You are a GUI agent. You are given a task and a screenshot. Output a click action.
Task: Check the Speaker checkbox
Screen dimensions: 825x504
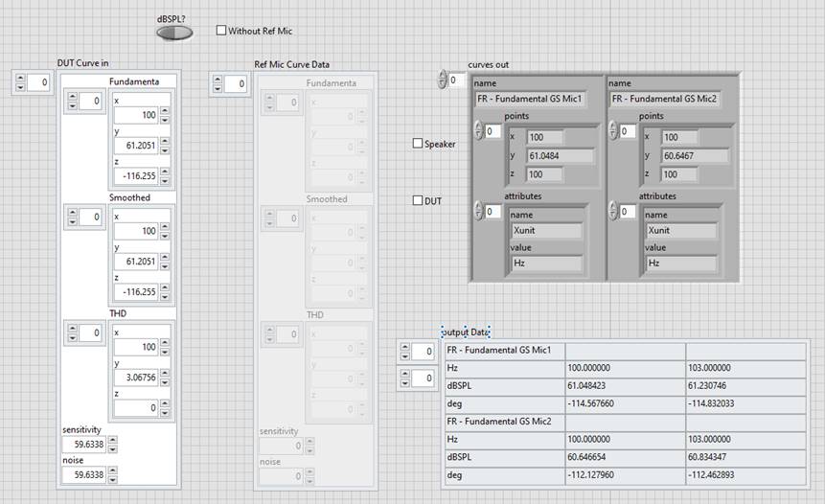418,144
